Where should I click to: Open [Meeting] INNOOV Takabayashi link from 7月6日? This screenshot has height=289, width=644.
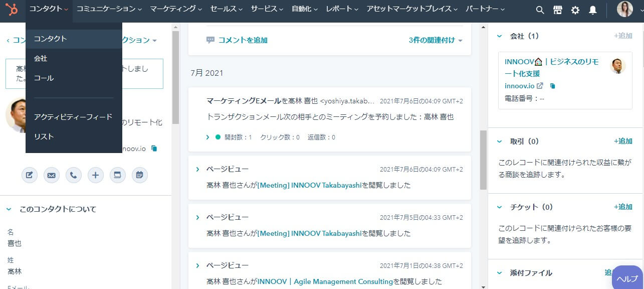309,185
